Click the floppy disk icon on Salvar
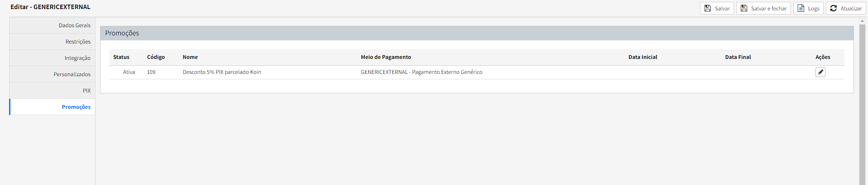868x185 pixels. tap(708, 8)
